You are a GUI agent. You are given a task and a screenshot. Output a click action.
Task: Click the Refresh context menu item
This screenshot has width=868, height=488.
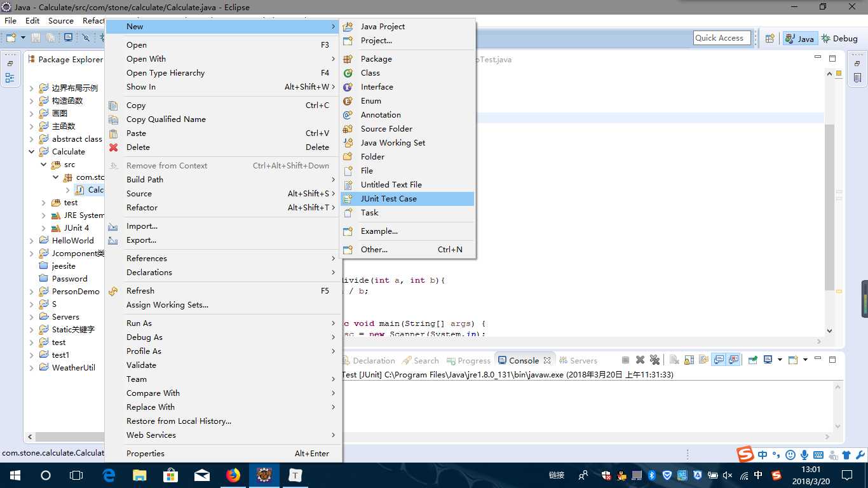[x=224, y=291]
